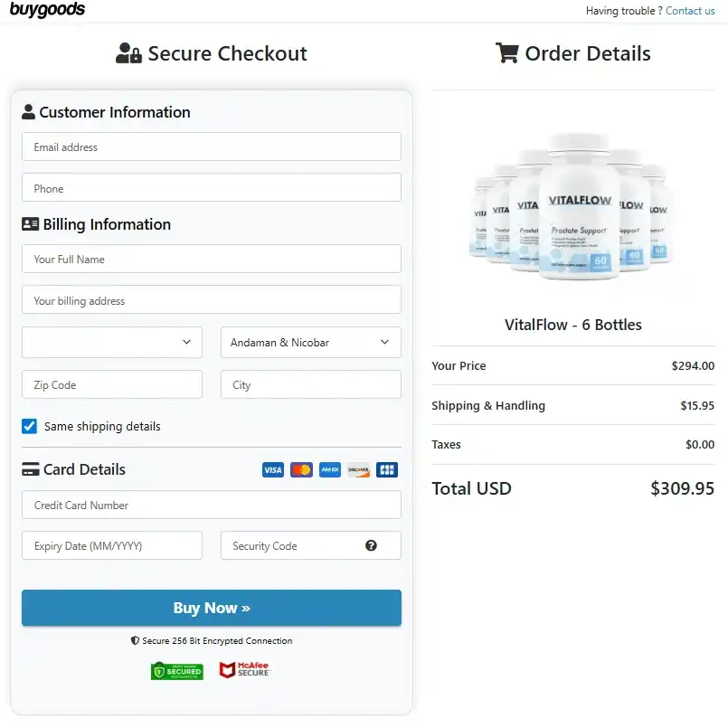Expand the empty country selector dropdown
This screenshot has width=728, height=728.
click(112, 342)
